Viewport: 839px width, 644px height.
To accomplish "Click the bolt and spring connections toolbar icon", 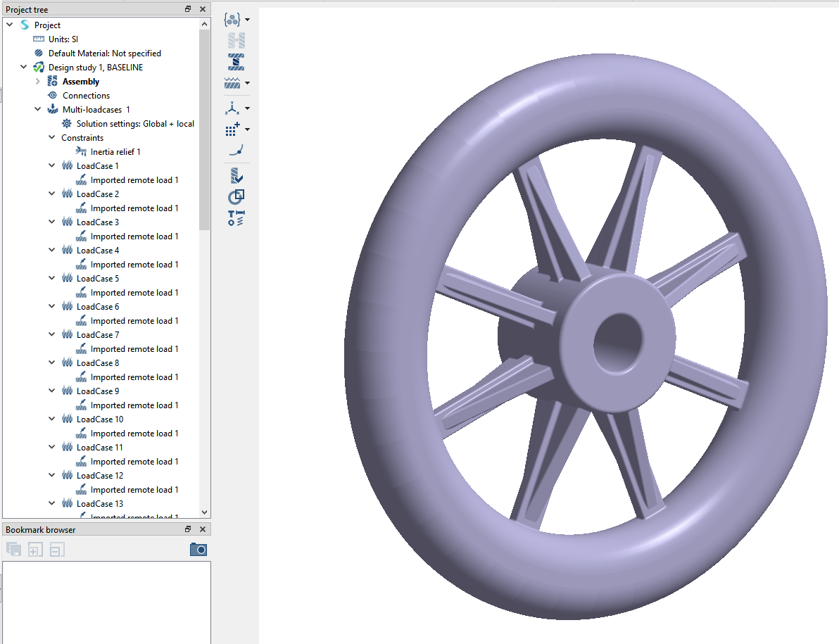I will click(236, 218).
